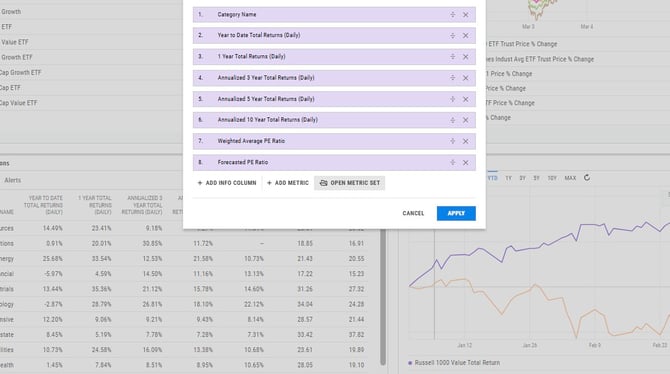Remove Annualized 3 Year Total Returns row
Image resolution: width=670 pixels, height=374 pixels.
pos(465,78)
